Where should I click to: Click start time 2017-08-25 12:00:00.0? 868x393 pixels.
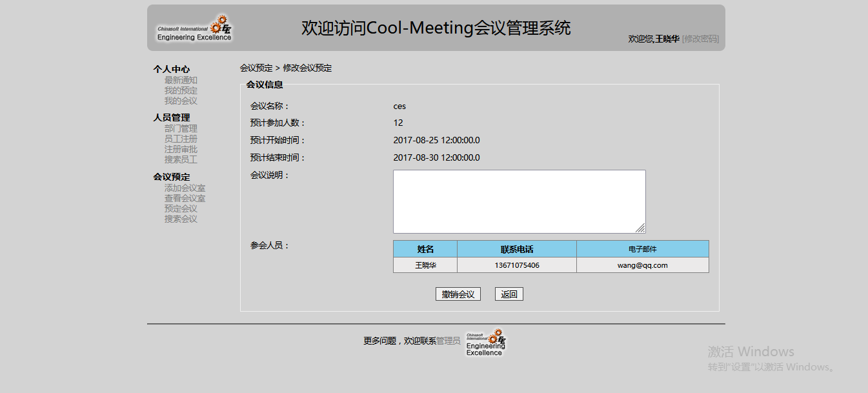[436, 141]
